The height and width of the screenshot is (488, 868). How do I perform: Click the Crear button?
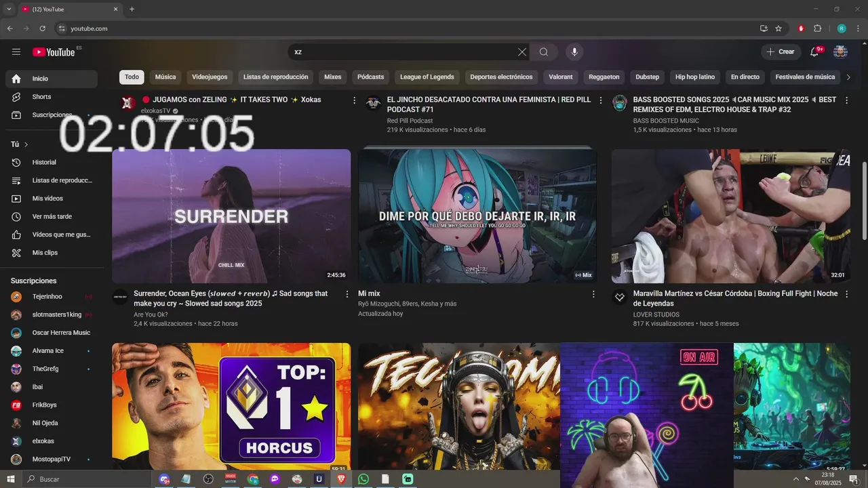[x=780, y=52]
